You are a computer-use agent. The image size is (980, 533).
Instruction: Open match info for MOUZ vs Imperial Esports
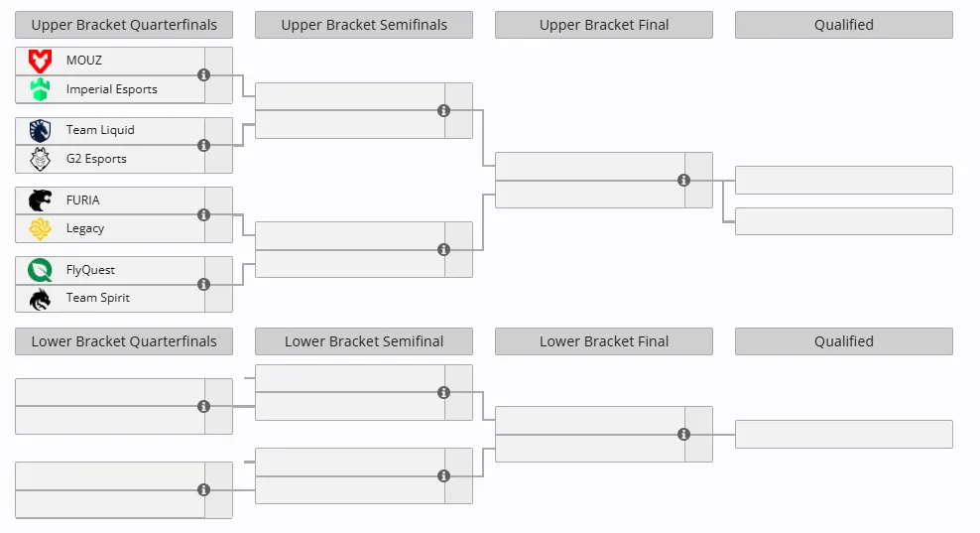point(203,75)
